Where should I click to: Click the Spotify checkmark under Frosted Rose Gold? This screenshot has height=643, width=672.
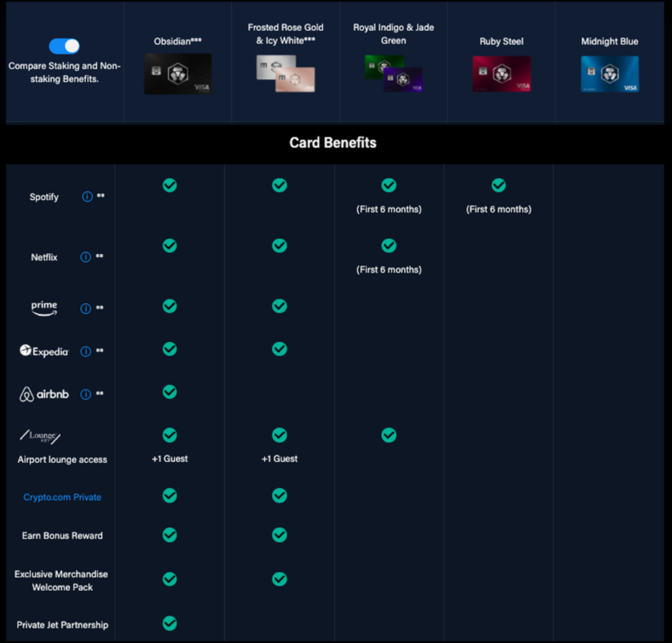click(280, 185)
